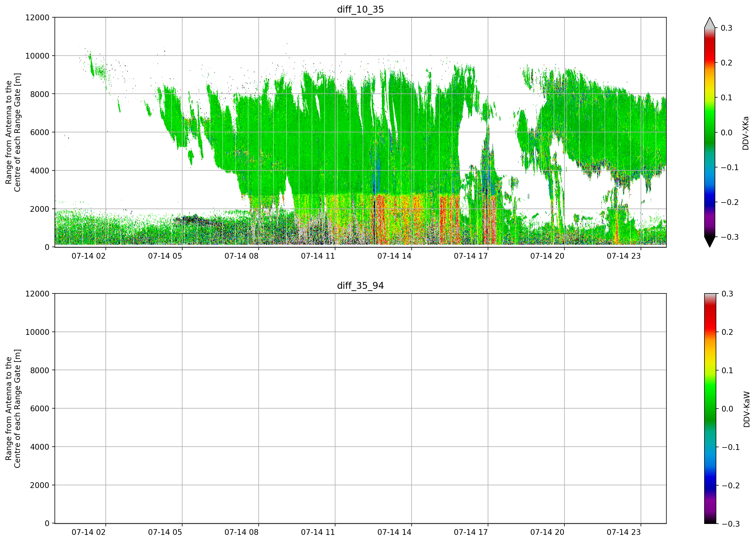The width and height of the screenshot is (756, 542).
Task: Click '07-14 02' tick label under top plot
Action: tap(89, 256)
